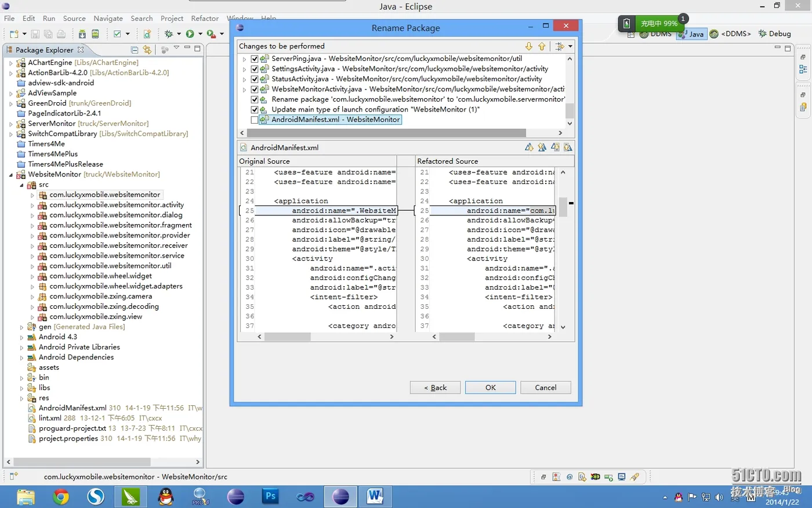Check the AndroidManifest.xml - WebsiteMonitor change
Image resolution: width=812 pixels, height=508 pixels.
pos(254,120)
